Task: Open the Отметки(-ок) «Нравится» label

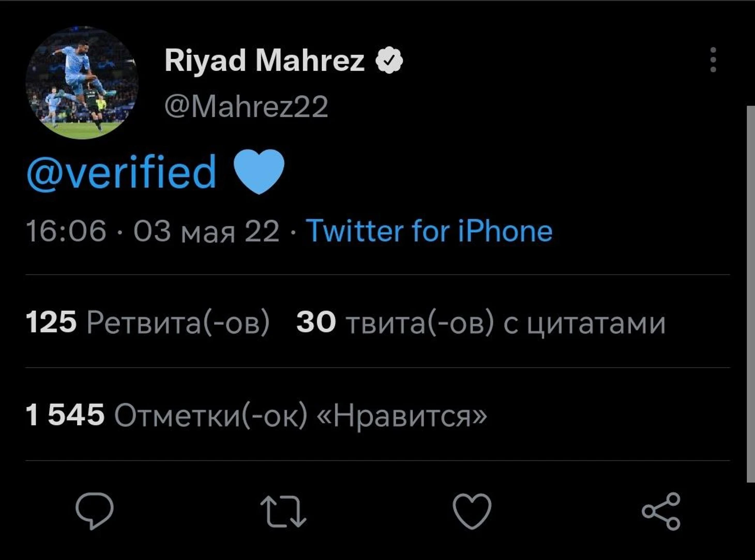Action: pyautogui.click(x=300, y=415)
